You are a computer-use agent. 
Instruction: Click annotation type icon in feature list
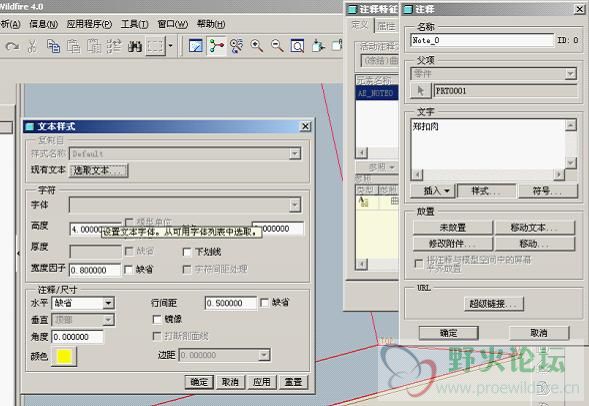point(363,202)
